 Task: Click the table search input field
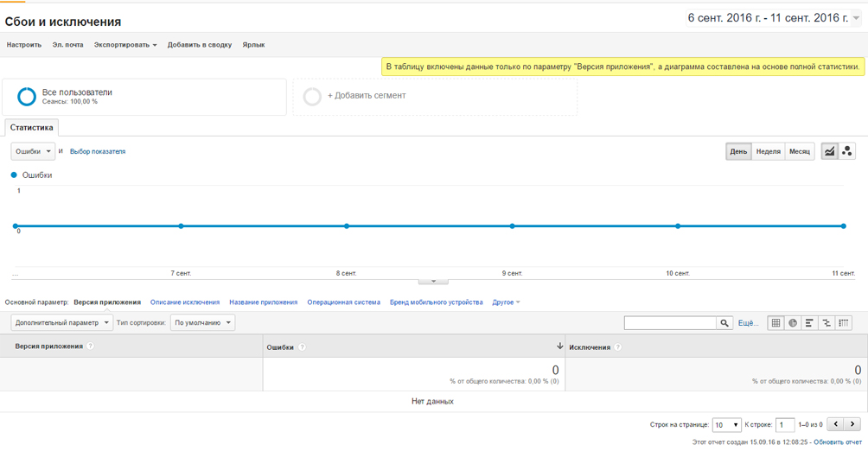[670, 323]
